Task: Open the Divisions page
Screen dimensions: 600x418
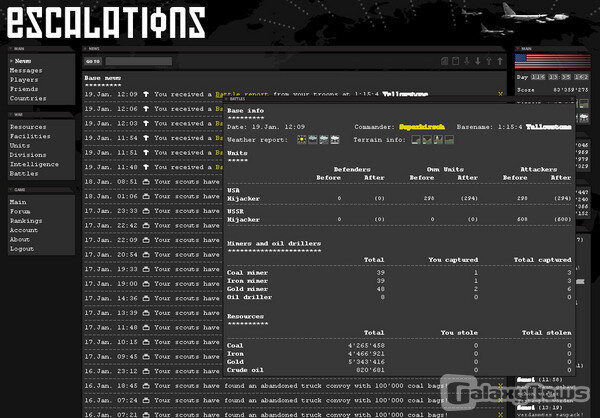Action: [x=28, y=155]
